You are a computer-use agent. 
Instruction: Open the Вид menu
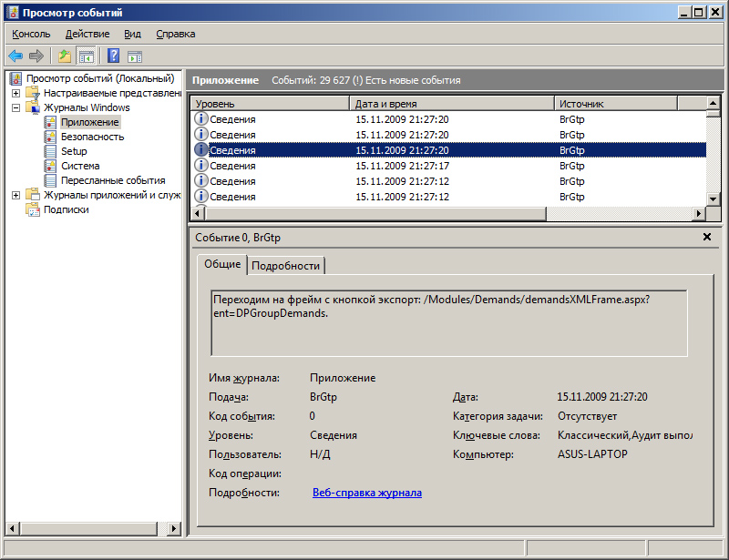[132, 34]
